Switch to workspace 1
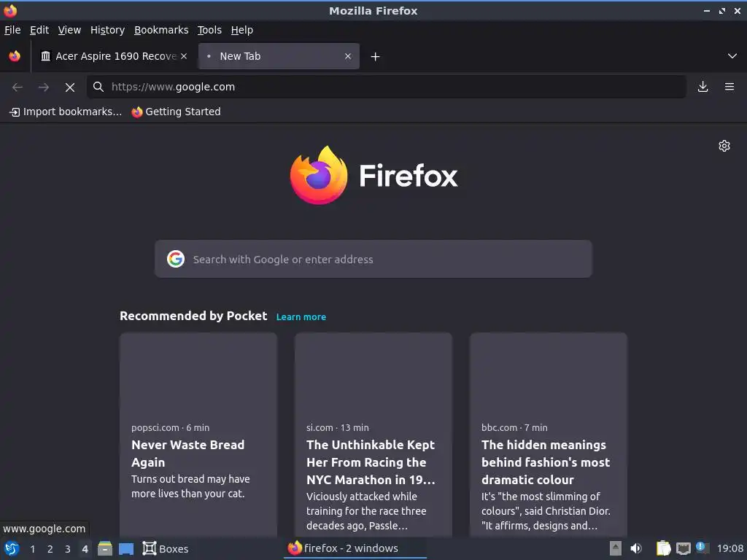This screenshot has height=560, width=747. (32, 549)
